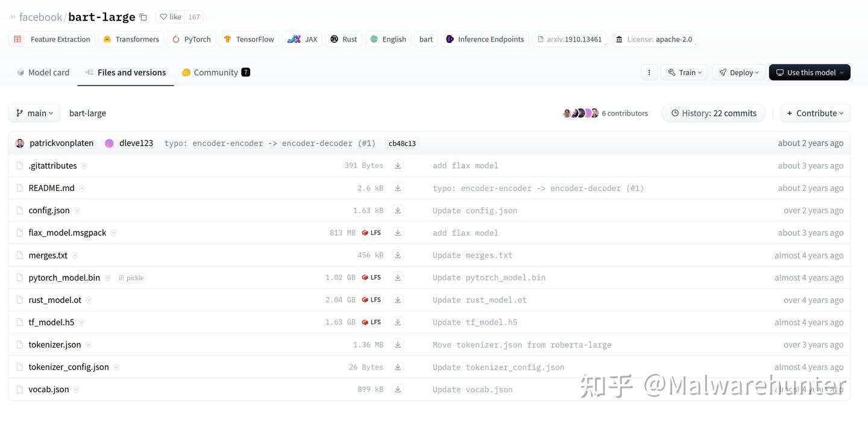The image size is (868, 421).
Task: Open the pickle badge next to pytorch_model.bin
Action: point(131,278)
